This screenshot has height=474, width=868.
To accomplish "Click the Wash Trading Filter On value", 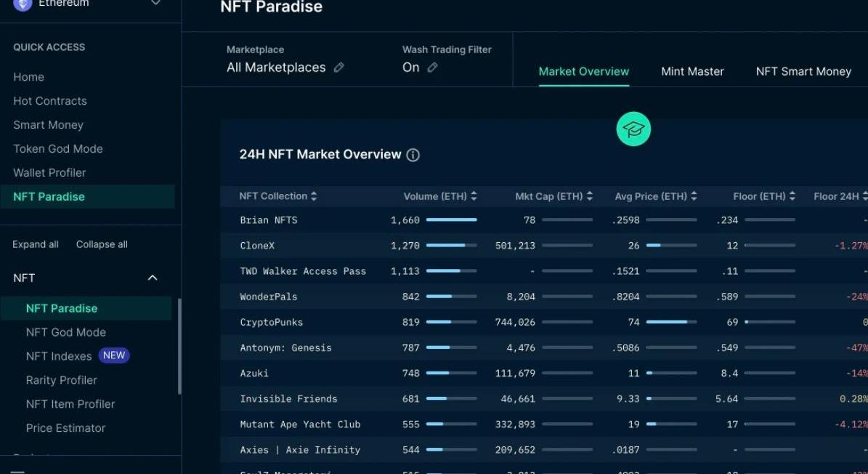I will click(x=410, y=68).
